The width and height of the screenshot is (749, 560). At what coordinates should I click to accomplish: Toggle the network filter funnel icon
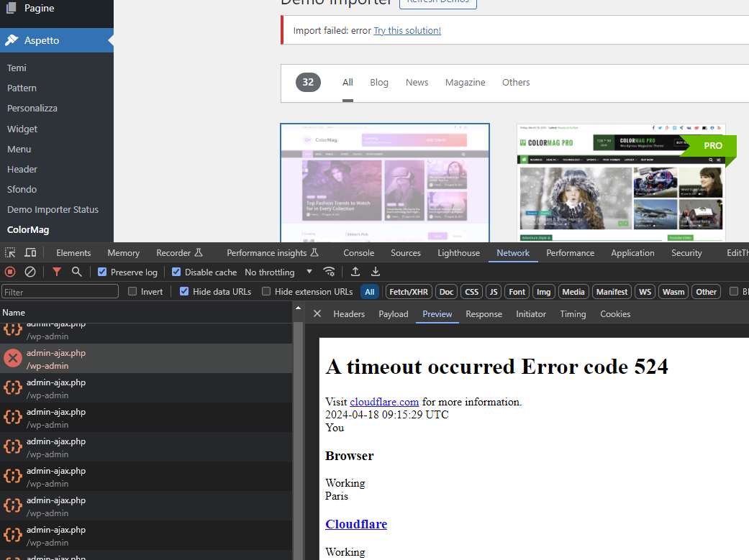click(57, 272)
